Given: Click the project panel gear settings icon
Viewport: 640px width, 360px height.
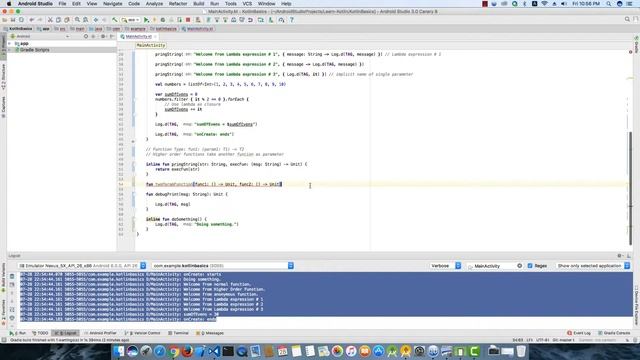Looking at the screenshot, I should point(103,36).
